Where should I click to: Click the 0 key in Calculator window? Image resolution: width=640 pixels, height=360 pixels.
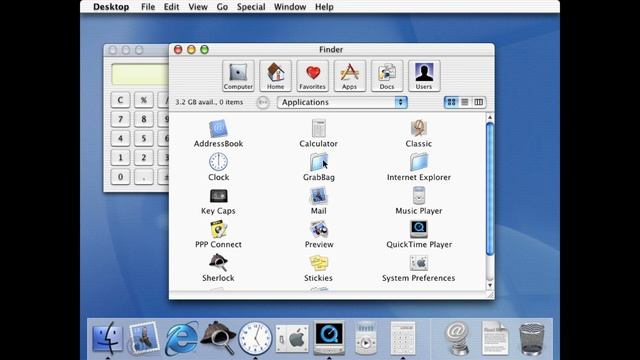pos(120,177)
